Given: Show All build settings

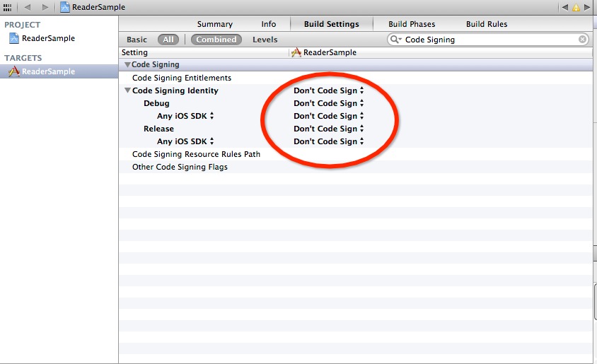Looking at the screenshot, I should coord(168,40).
